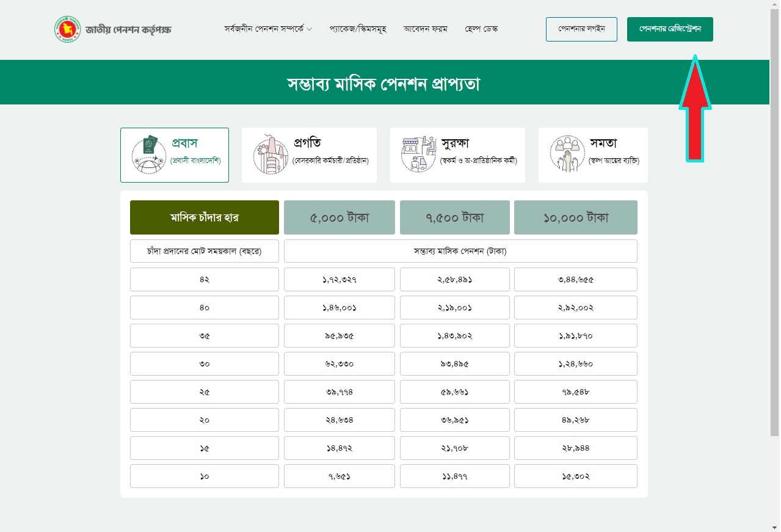
Task: Click the ২১,৭০৮ pension value
Action: 455,448
